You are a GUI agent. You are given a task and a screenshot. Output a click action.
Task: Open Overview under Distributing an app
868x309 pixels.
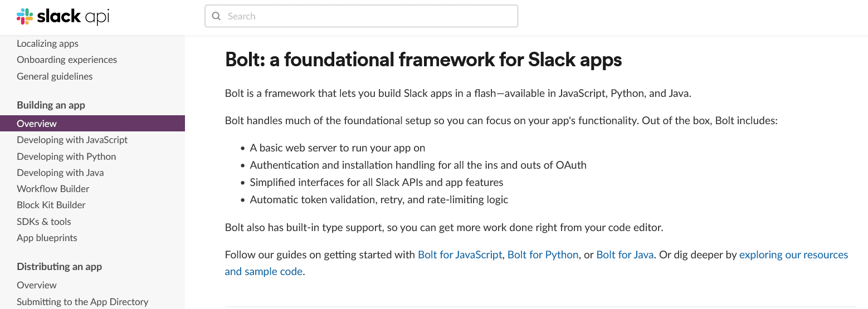point(37,285)
